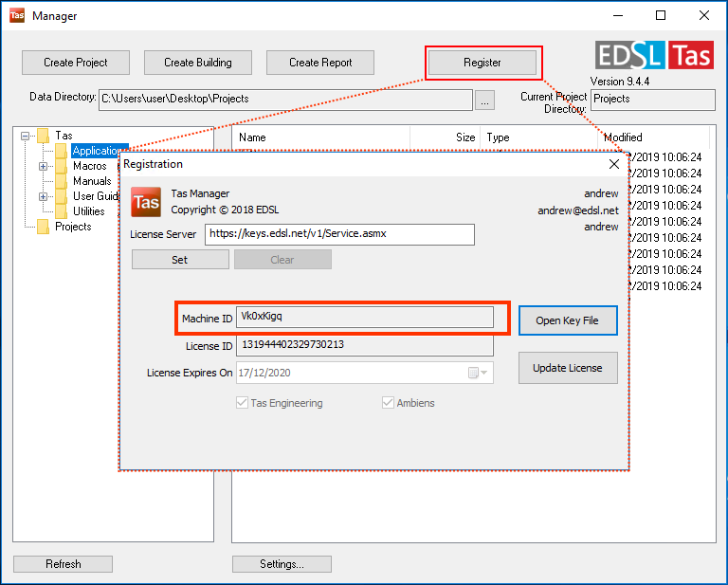Click the Current Project Directory field

[653, 100]
